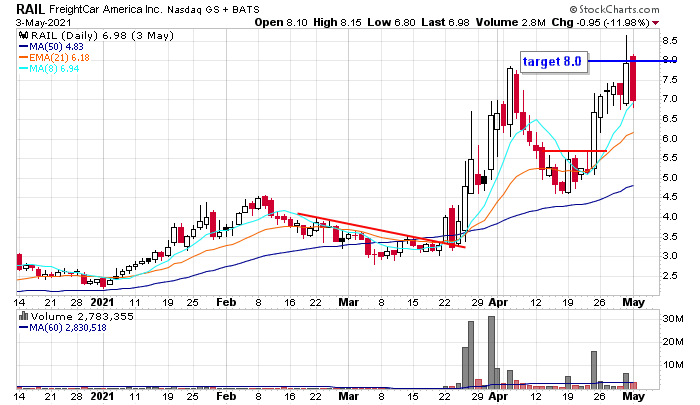Click the Apr label under volume panel
The image size is (700, 405).
tap(498, 396)
